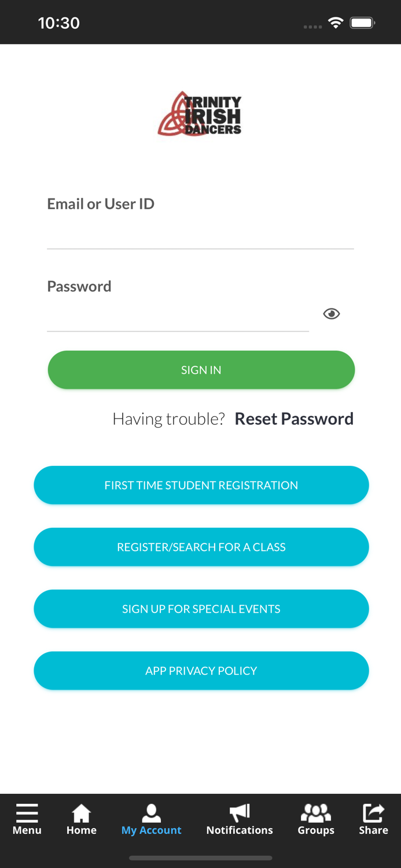Toggle password visibility with eye icon
Image resolution: width=401 pixels, height=868 pixels.
pos(332,314)
